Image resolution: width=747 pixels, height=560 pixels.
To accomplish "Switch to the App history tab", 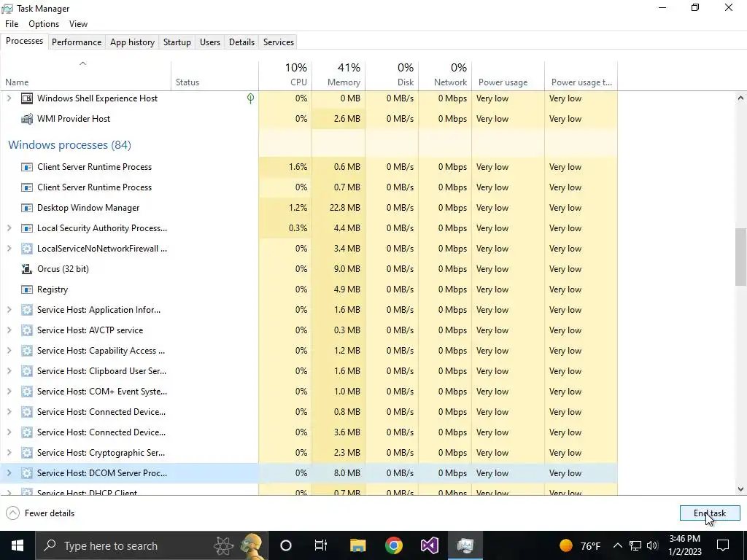I will coord(133,42).
